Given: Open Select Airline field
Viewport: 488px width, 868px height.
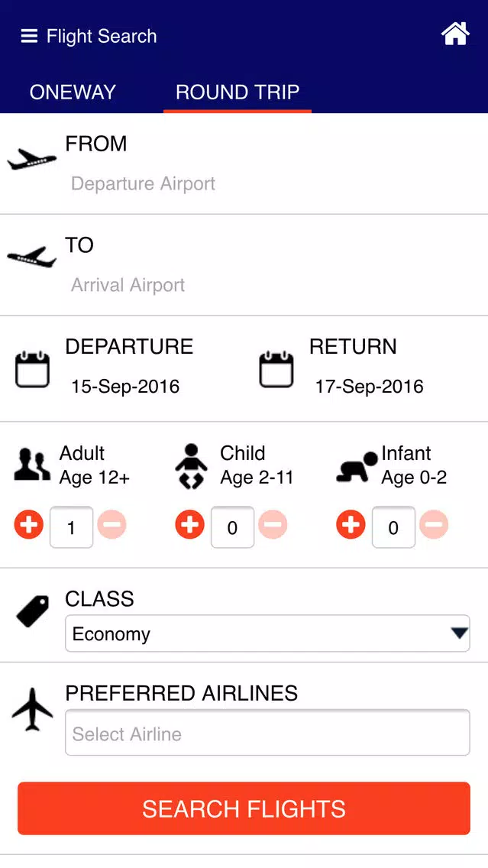Looking at the screenshot, I should pos(267,733).
